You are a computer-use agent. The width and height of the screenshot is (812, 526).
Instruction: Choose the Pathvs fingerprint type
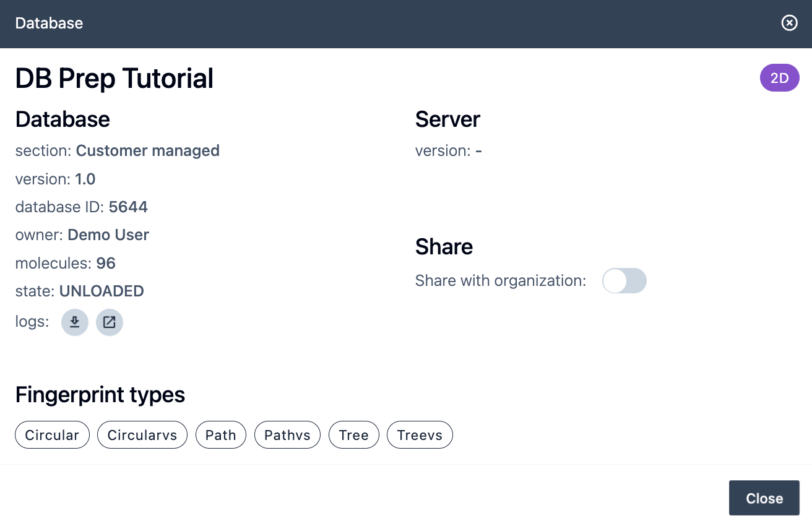287,435
